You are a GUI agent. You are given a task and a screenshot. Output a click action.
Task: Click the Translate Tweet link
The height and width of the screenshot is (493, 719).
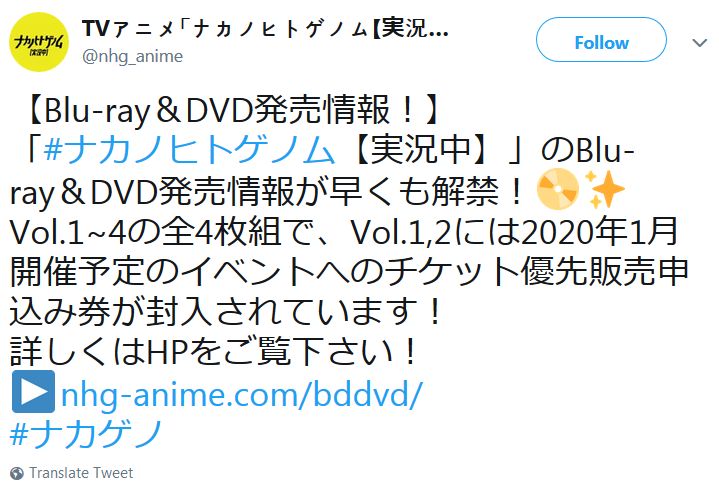(x=81, y=473)
